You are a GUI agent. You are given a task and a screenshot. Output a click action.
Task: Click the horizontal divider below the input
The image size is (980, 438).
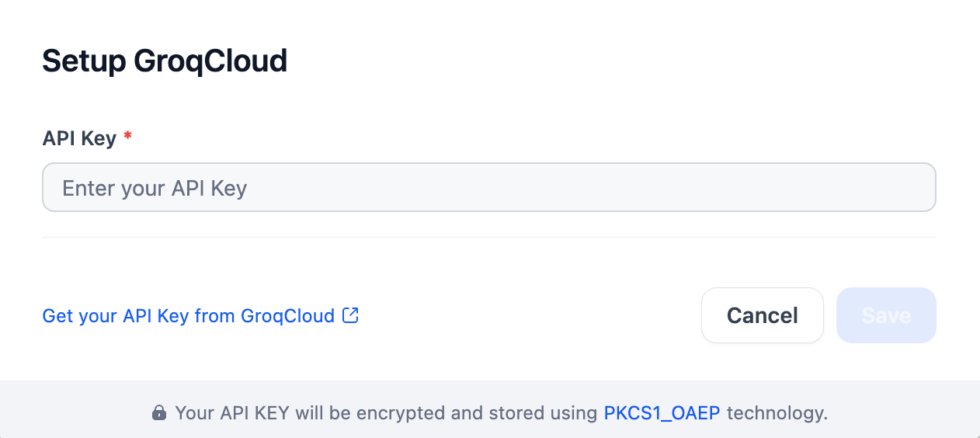pos(488,237)
